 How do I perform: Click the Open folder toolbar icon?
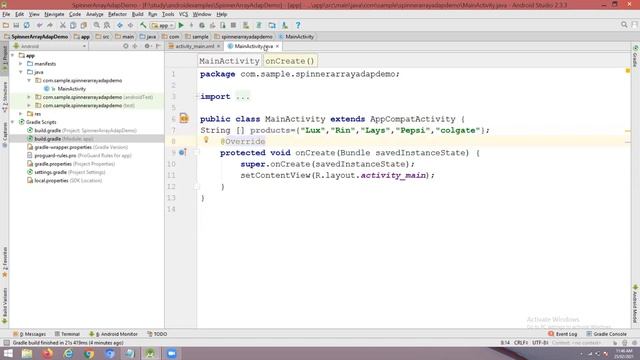(x=6, y=25)
